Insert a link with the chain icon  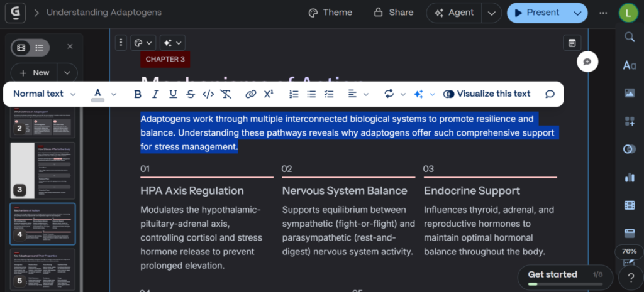tap(250, 94)
